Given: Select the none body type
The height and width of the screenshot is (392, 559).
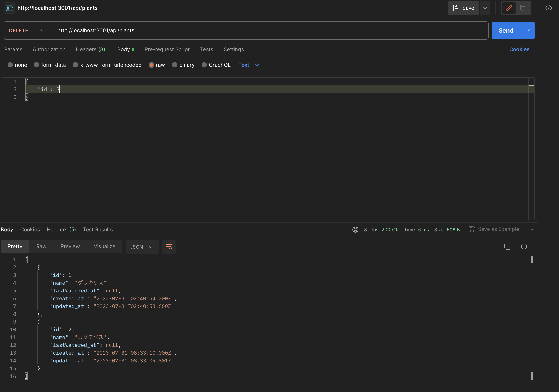Looking at the screenshot, I should 10,65.
